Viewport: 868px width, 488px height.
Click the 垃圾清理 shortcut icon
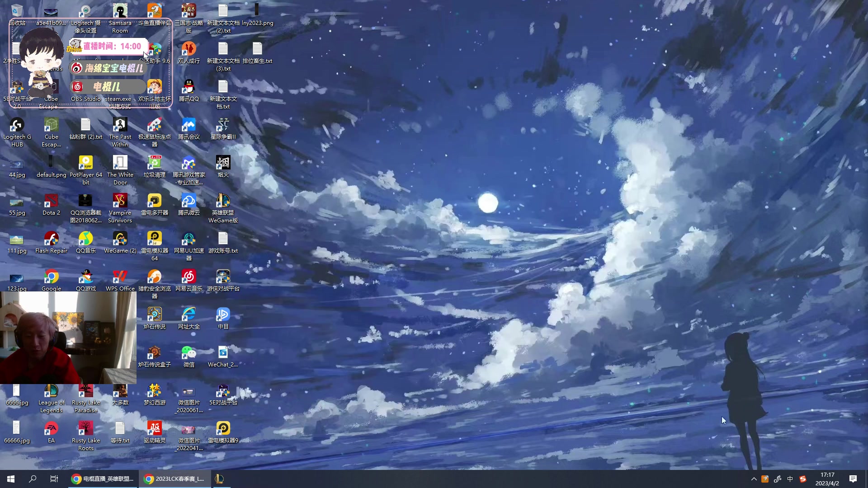154,166
